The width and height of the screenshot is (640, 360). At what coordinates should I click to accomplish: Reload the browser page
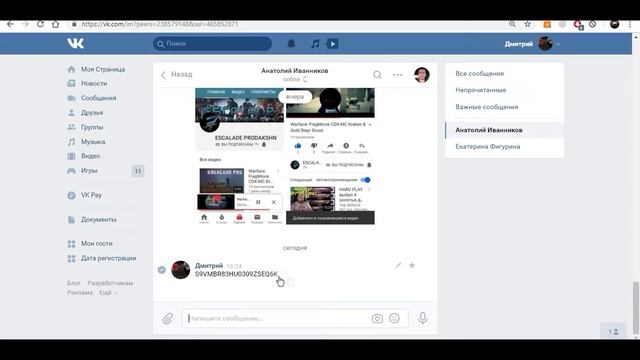[40, 24]
